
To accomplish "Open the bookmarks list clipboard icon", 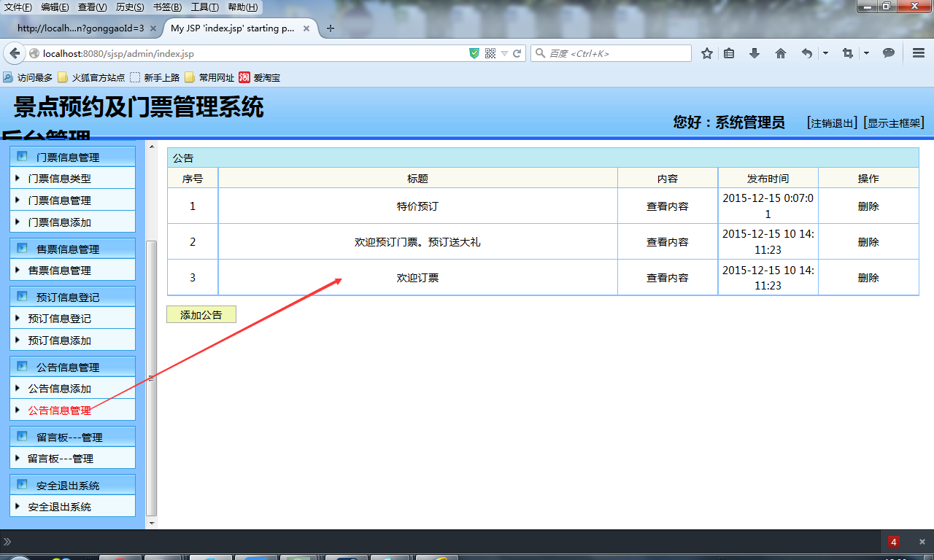I will [x=729, y=53].
